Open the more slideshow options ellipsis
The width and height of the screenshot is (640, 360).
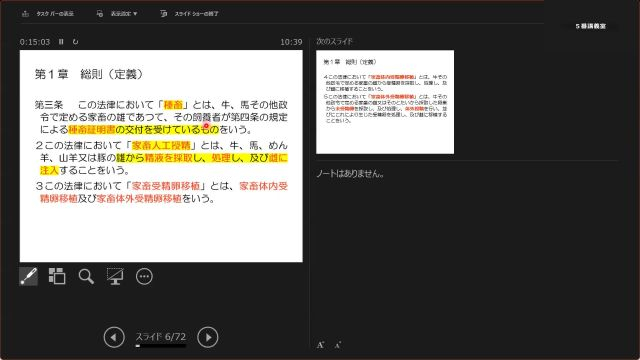[144, 276]
